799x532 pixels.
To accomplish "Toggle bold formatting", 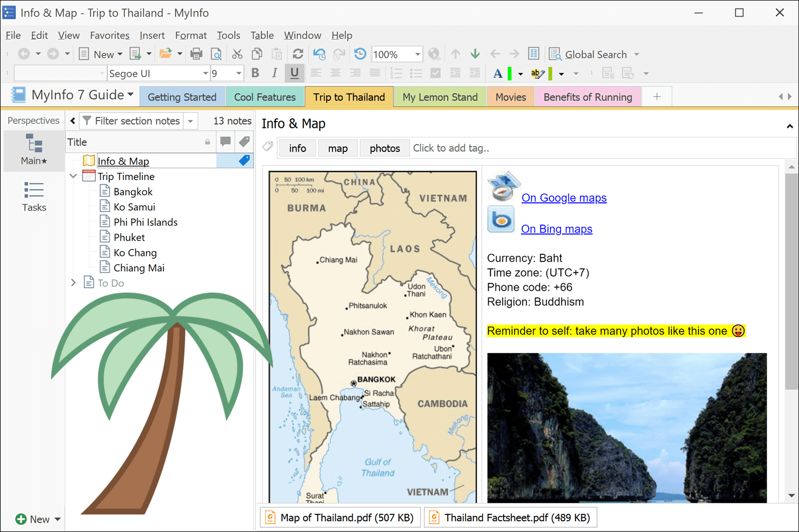I will click(x=255, y=73).
